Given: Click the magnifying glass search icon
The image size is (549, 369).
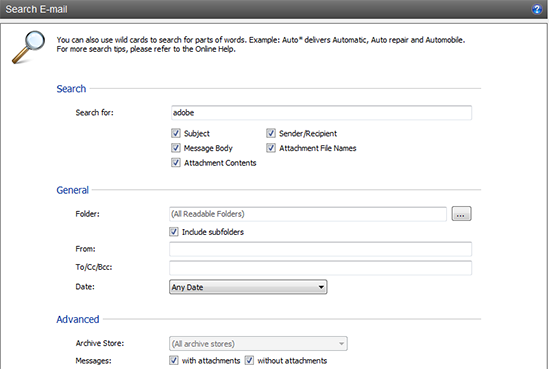Looking at the screenshot, I should 29,47.
